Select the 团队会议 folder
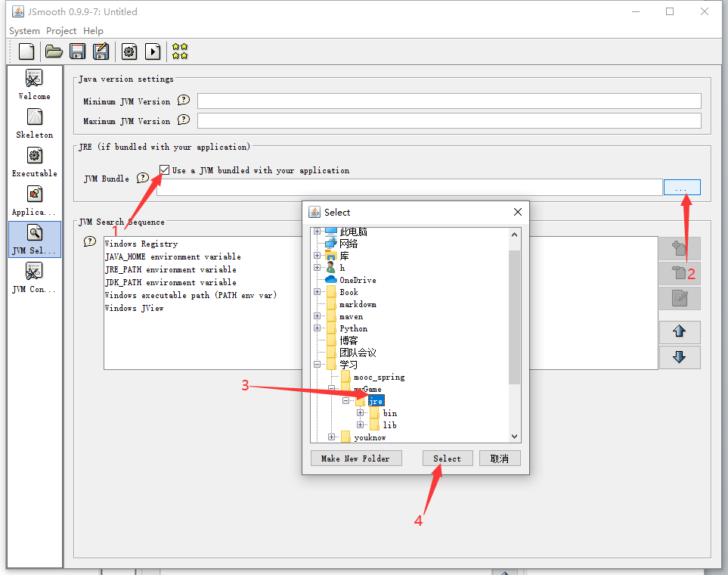728x575 pixels. 358,353
